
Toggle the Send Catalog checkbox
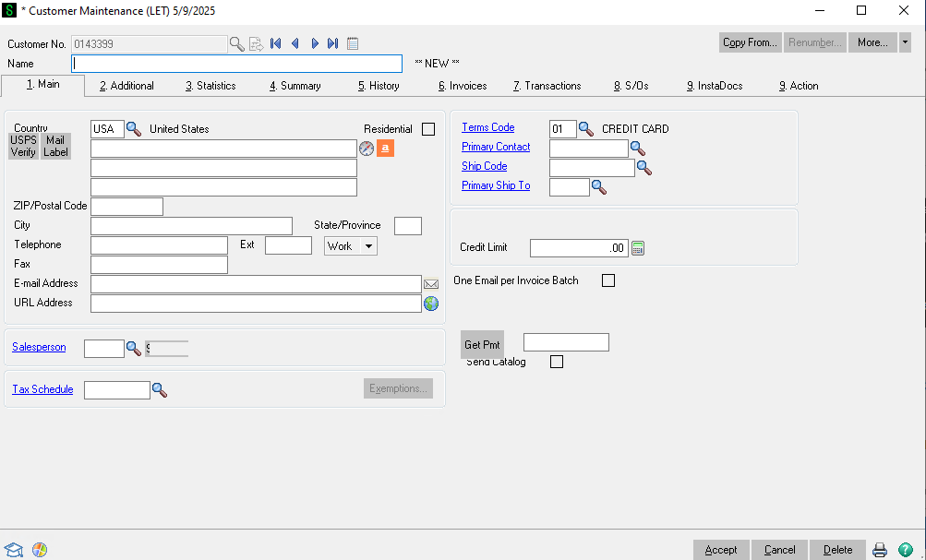tap(556, 362)
